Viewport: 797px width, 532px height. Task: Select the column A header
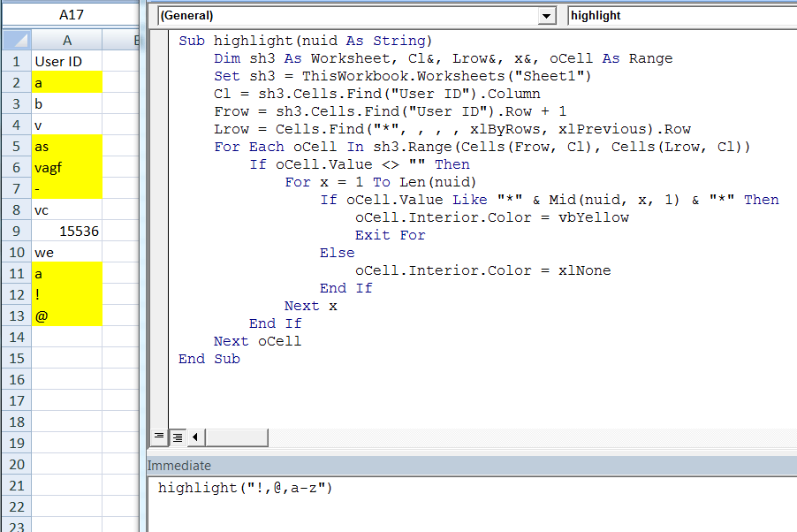66,42
